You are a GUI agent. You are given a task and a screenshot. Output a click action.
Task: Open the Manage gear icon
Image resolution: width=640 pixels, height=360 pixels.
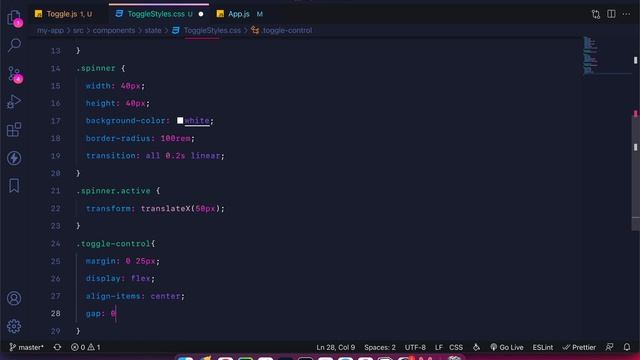tap(14, 326)
